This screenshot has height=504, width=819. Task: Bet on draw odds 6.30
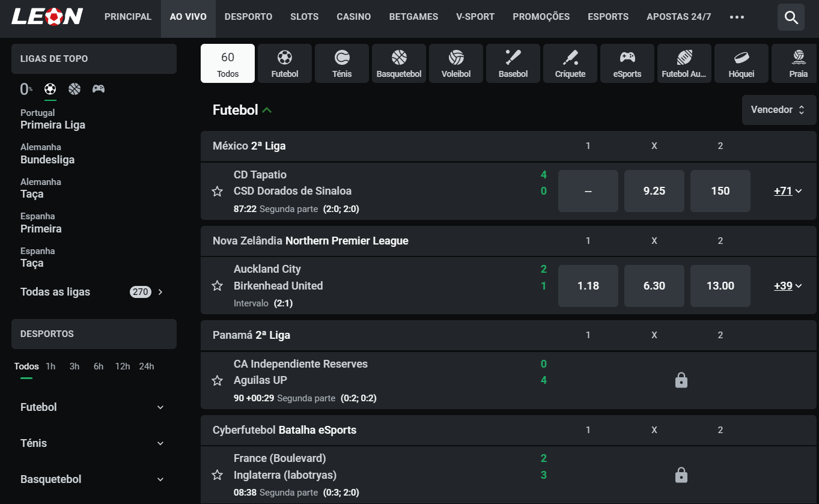(x=654, y=286)
